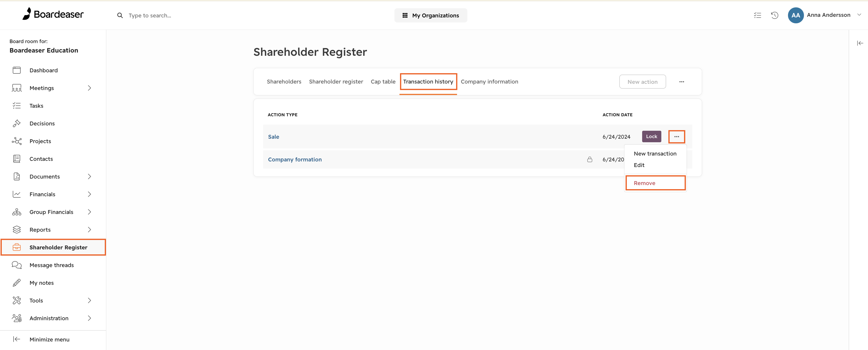Click the New action button
868x350 pixels.
pos(642,82)
